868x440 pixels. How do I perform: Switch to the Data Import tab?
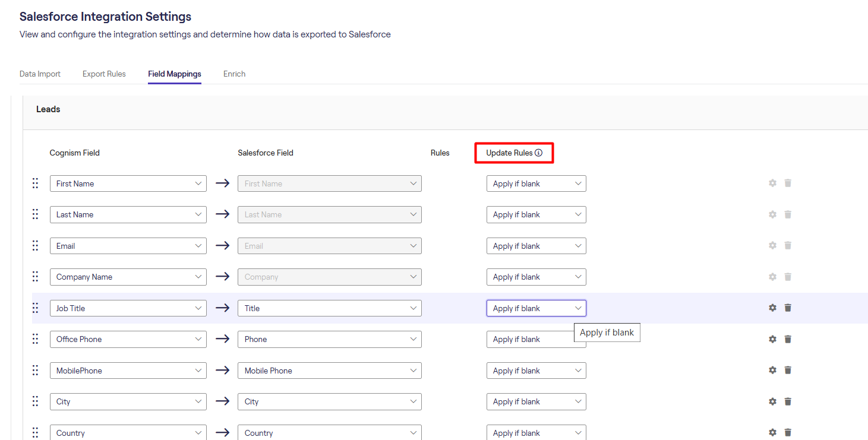[x=40, y=74]
